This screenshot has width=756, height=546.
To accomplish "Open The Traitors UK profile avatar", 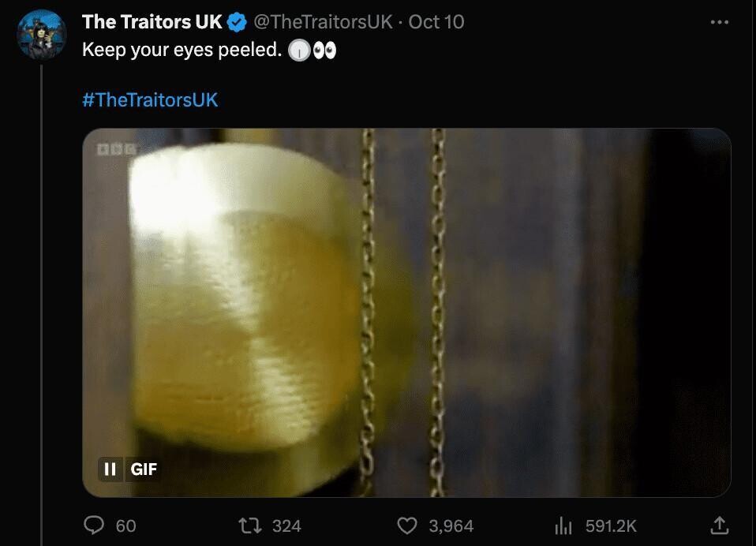I will click(42, 34).
